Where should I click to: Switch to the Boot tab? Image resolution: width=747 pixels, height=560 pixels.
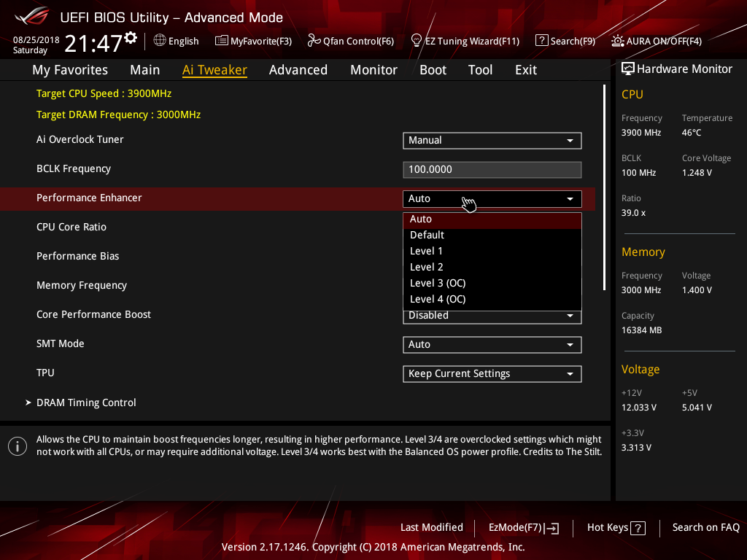433,70
